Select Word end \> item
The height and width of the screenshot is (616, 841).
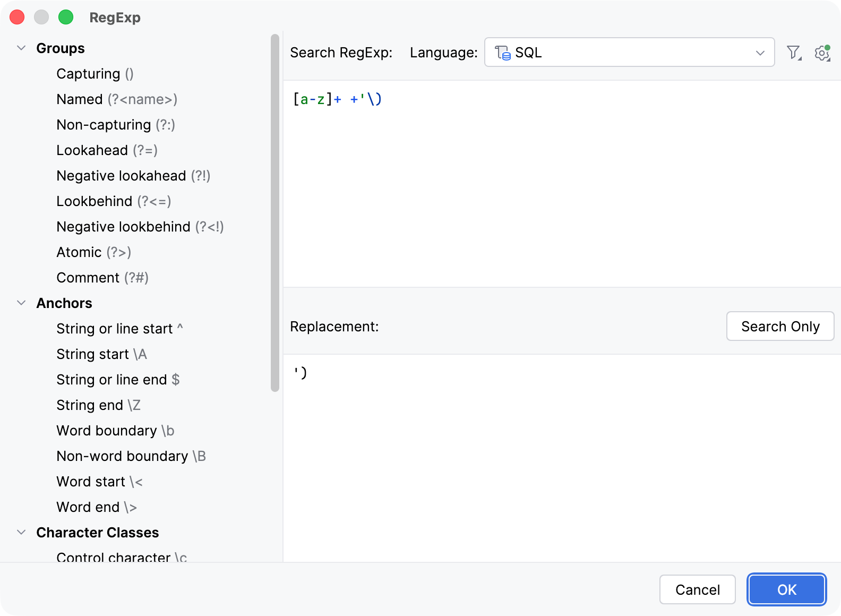click(x=97, y=507)
